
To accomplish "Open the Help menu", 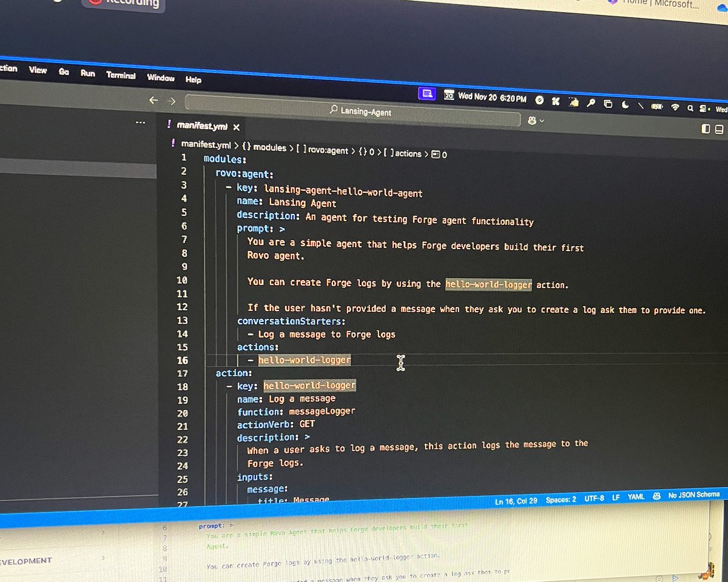I will pos(194,79).
